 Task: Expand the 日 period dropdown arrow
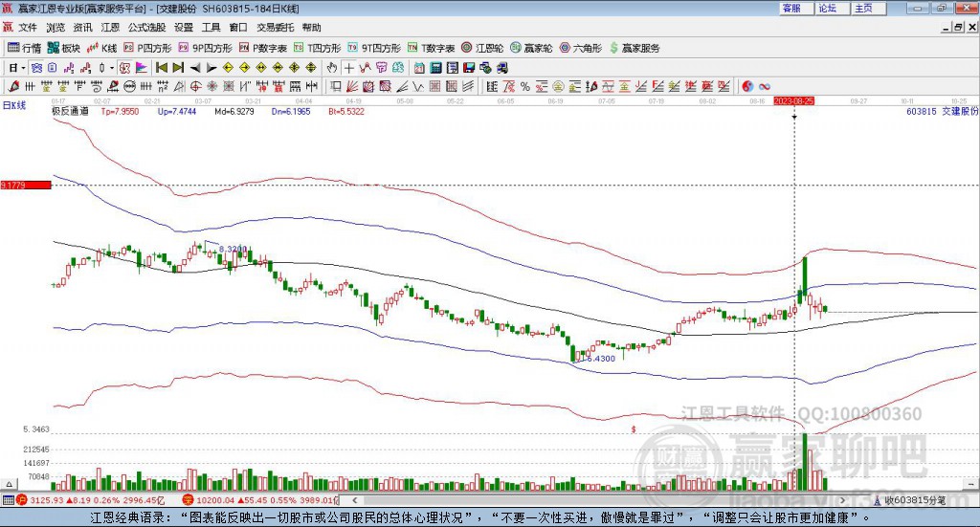point(23,68)
